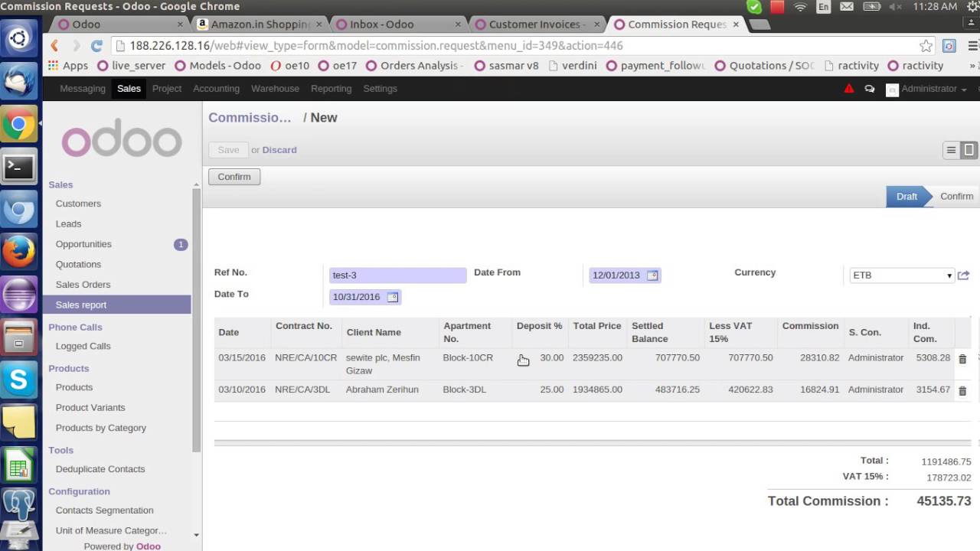Open Project menu
This screenshot has height=551, width=980.
point(167,89)
